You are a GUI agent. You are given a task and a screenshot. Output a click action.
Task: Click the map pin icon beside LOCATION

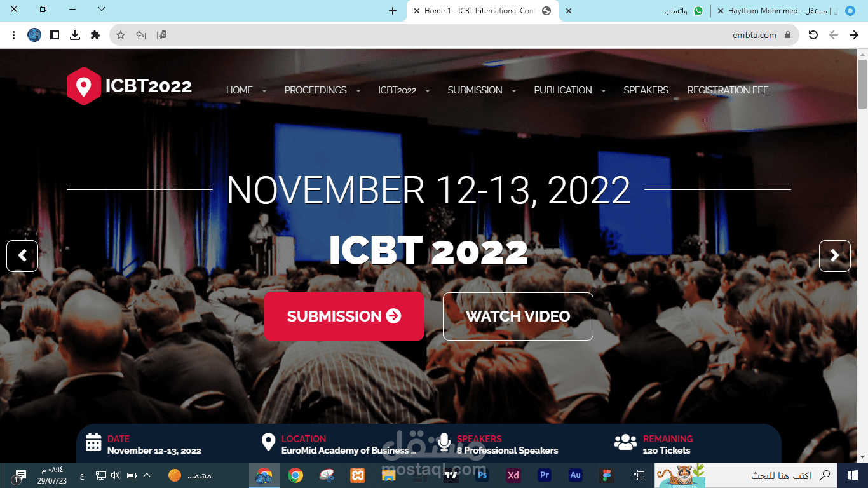pos(268,442)
